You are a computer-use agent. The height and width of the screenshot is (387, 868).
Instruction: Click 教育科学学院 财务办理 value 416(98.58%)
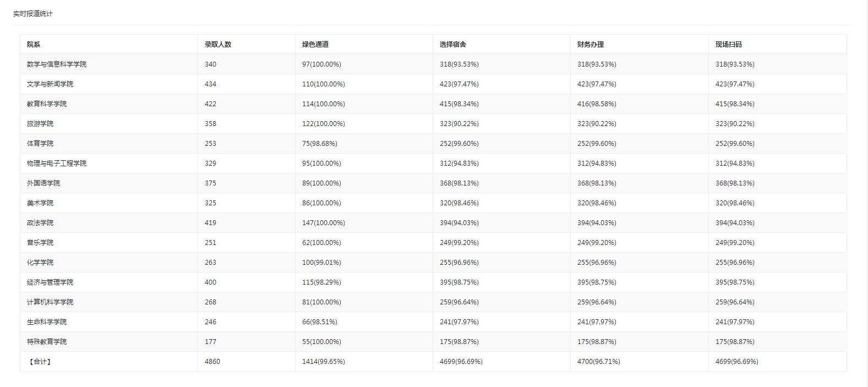click(x=597, y=104)
